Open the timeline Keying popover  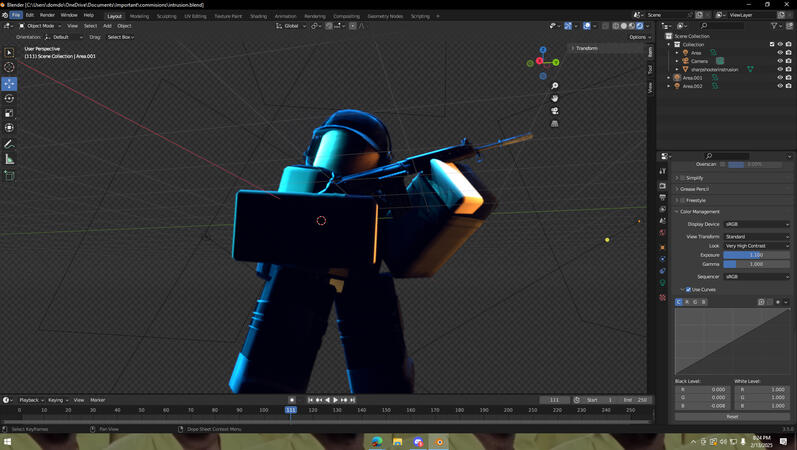coord(58,400)
